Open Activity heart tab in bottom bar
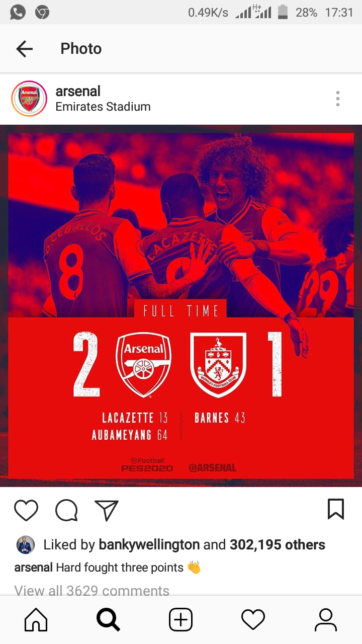Viewport: 362px width, 644px height. point(253,620)
